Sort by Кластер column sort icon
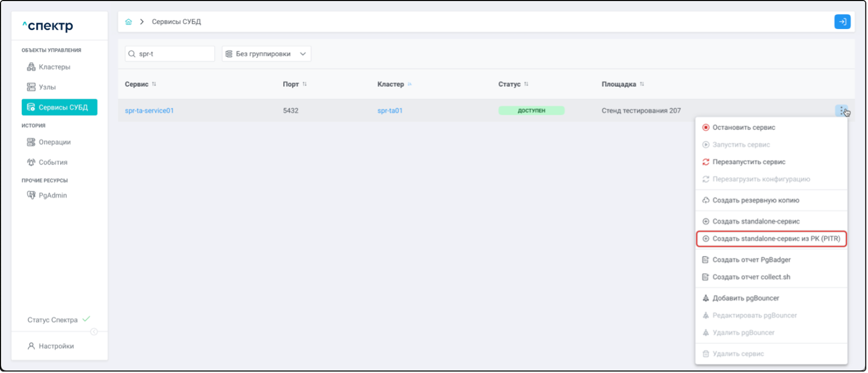 coord(410,84)
